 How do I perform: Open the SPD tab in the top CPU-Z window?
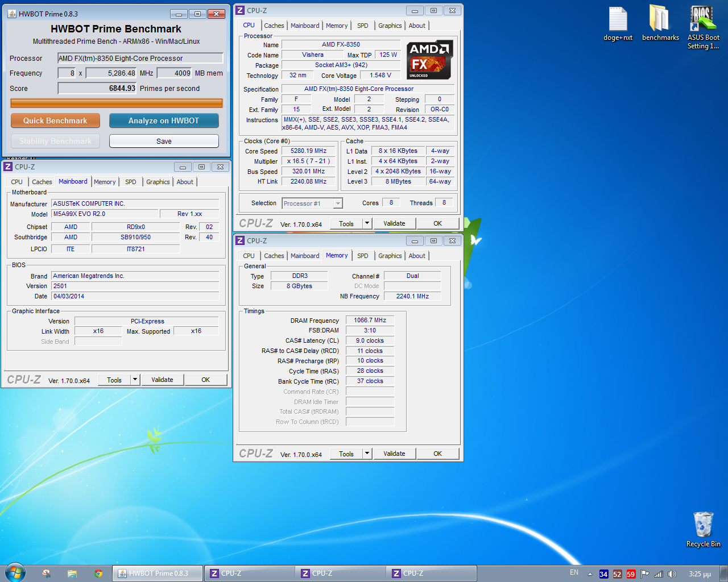(x=362, y=26)
